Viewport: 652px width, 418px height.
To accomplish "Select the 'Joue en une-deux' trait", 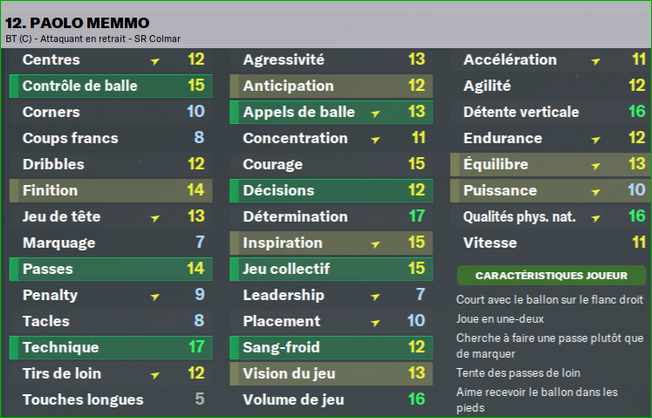I will coord(500,319).
